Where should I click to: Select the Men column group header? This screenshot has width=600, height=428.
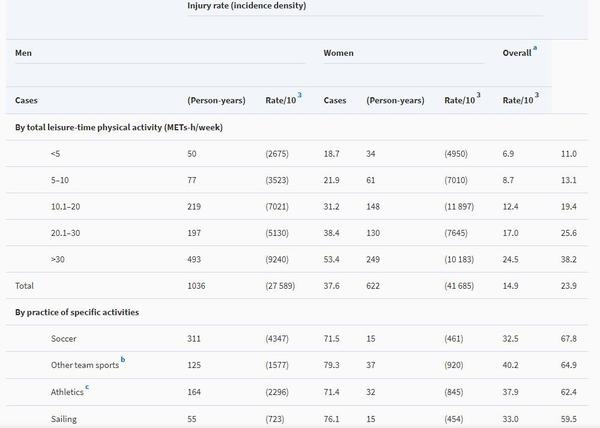coord(23,53)
